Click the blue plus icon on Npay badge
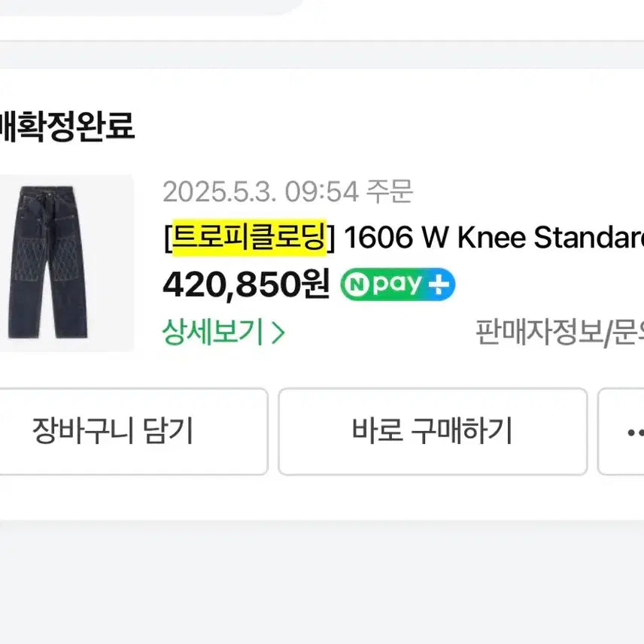 (442, 284)
